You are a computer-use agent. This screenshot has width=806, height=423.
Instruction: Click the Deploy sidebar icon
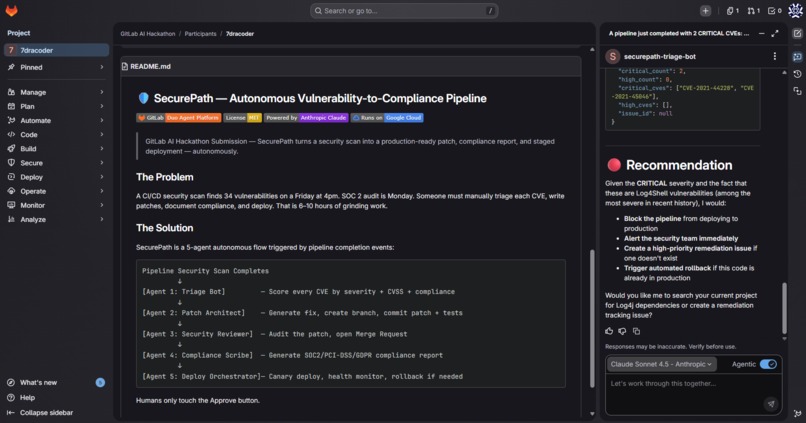(11, 177)
